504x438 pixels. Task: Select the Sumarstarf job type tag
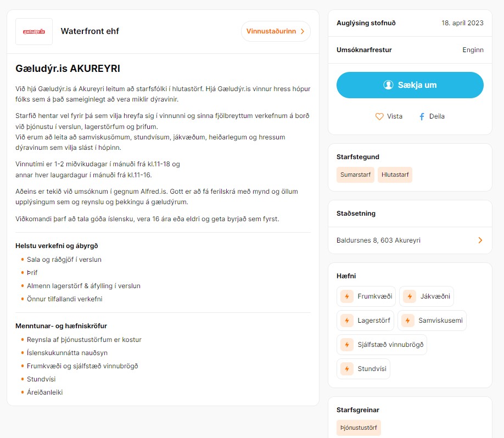tap(355, 175)
